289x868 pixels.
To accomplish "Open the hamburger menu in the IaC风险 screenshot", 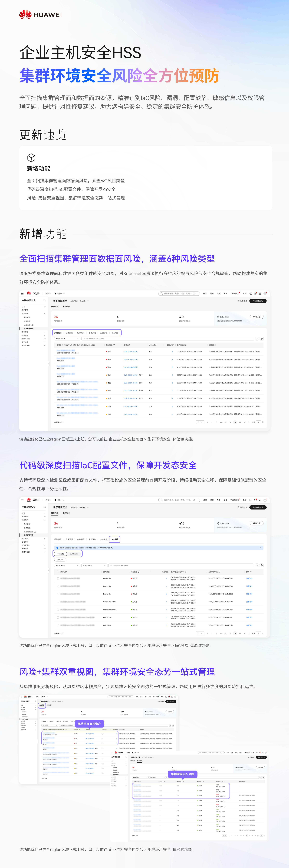I will [x=22, y=500].
